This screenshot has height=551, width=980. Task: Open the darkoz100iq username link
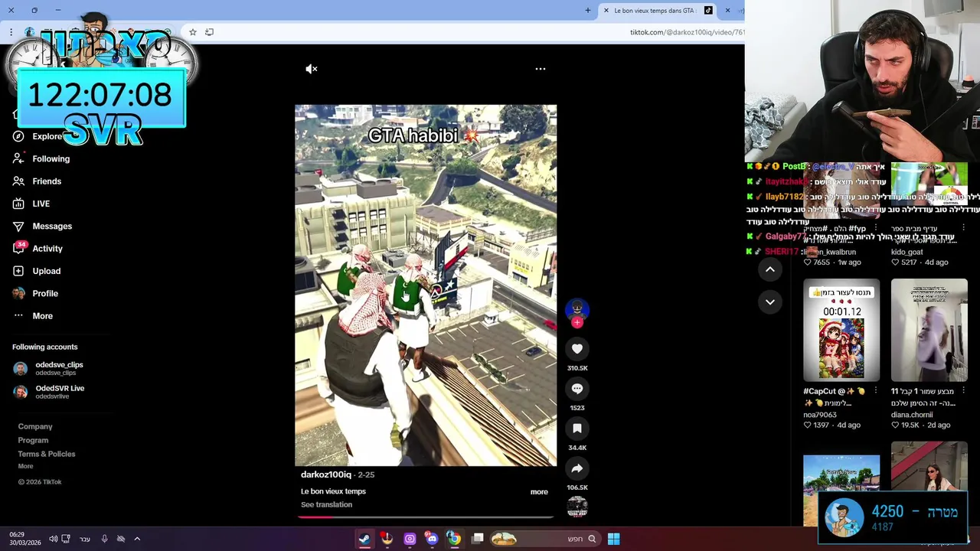pos(326,474)
